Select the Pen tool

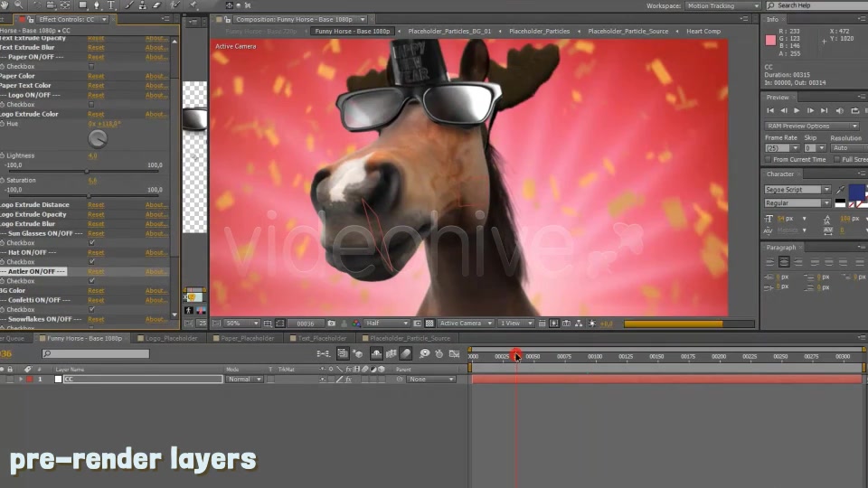pyautogui.click(x=97, y=5)
